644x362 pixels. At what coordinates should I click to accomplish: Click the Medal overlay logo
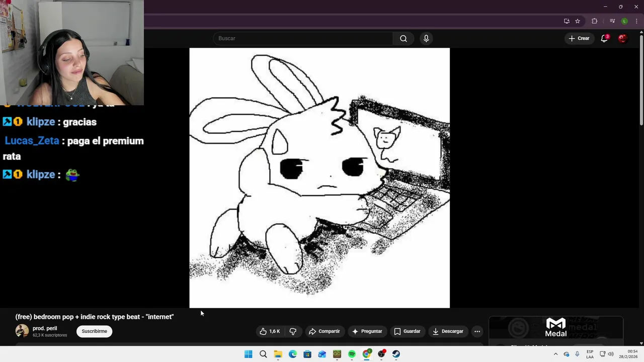556,328
